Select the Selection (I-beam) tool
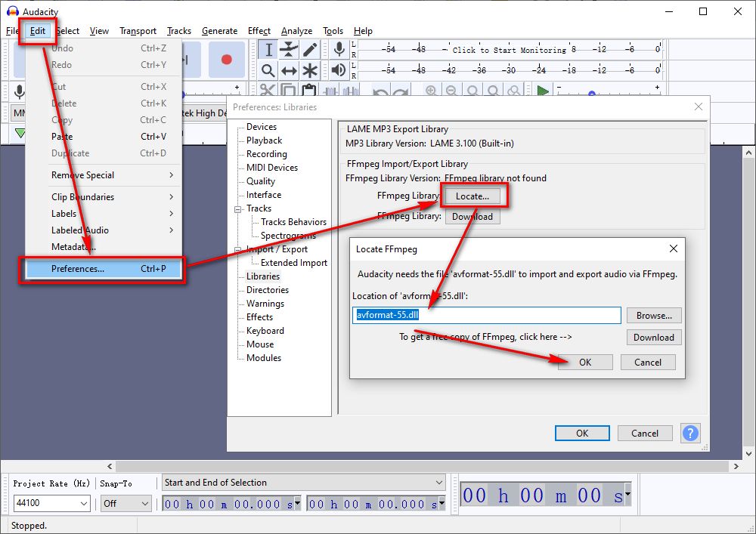Screen dimensions: 756x534 tap(268, 50)
